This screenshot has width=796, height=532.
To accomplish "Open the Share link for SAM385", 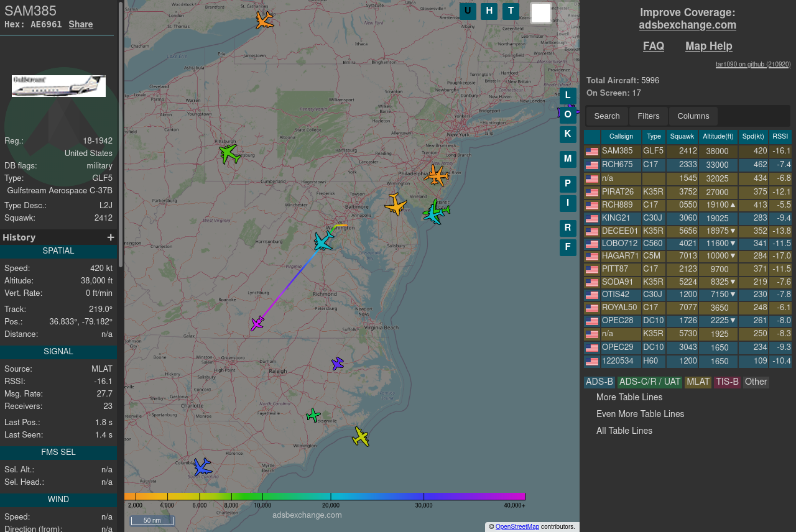I will coord(81,24).
